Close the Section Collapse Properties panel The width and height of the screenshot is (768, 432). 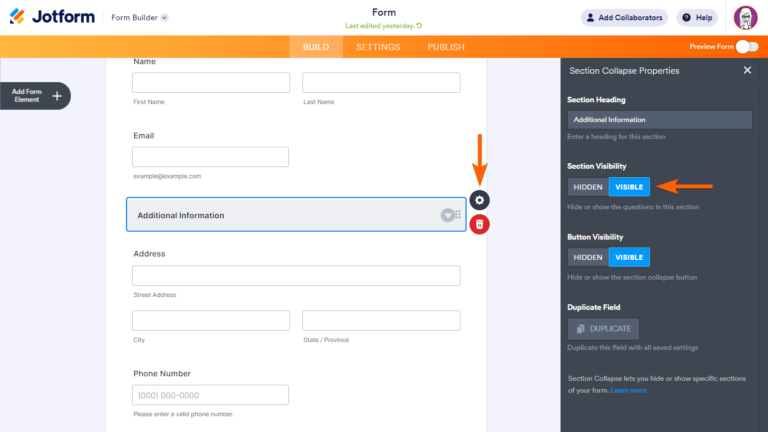(747, 71)
